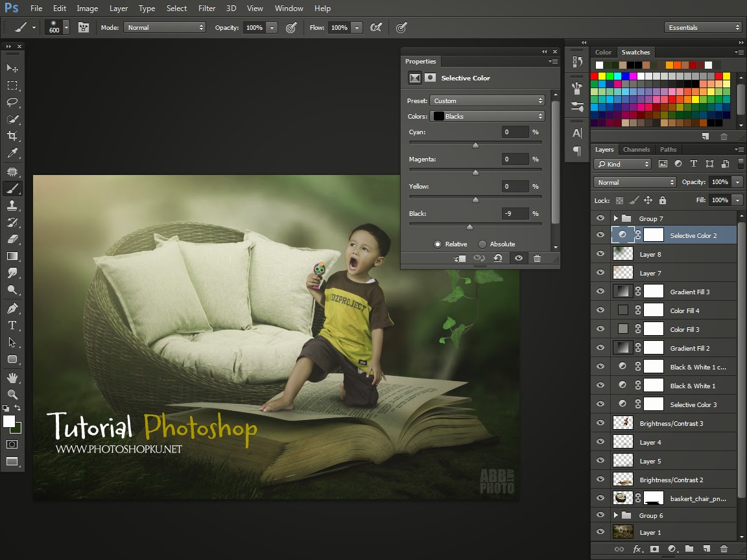Select the Zoom tool
Screen dimensions: 747x560
(x=12, y=394)
